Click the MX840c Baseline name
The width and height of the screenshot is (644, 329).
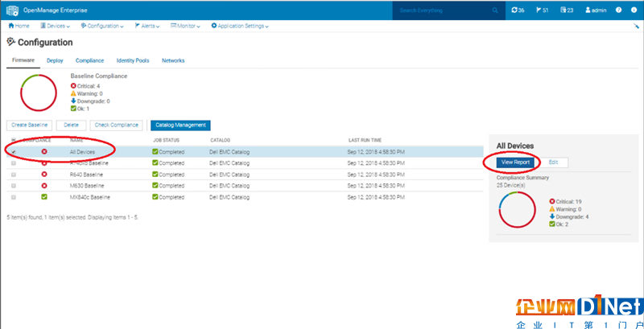(x=90, y=197)
